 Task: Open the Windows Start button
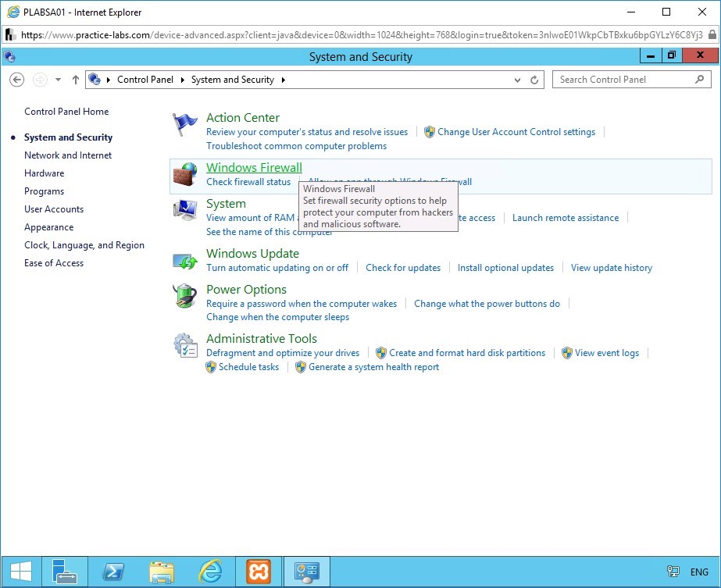point(21,572)
